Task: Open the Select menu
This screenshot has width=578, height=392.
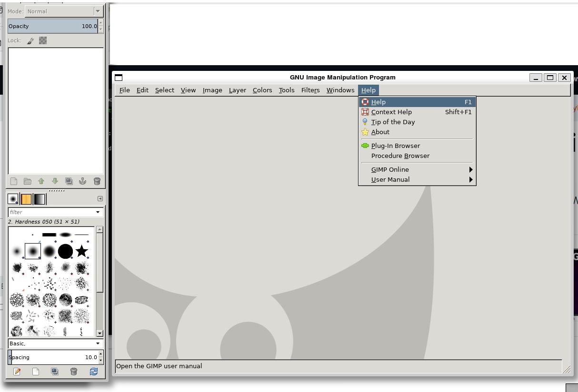Action: point(164,90)
